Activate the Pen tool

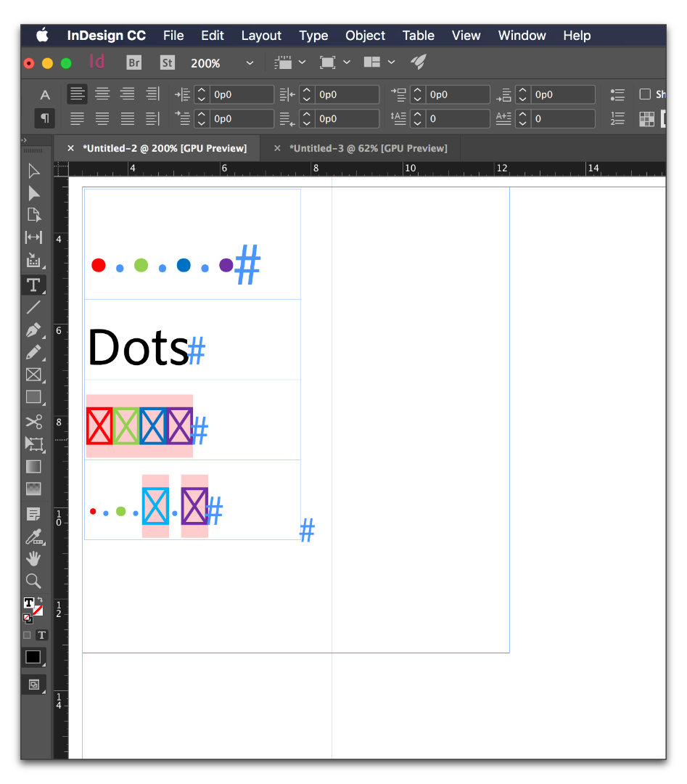coord(33,330)
